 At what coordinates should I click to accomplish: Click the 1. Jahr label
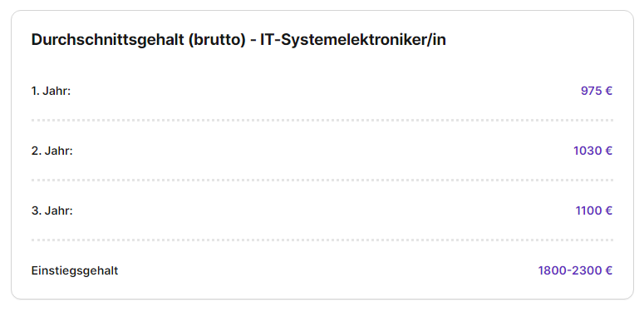tap(52, 92)
